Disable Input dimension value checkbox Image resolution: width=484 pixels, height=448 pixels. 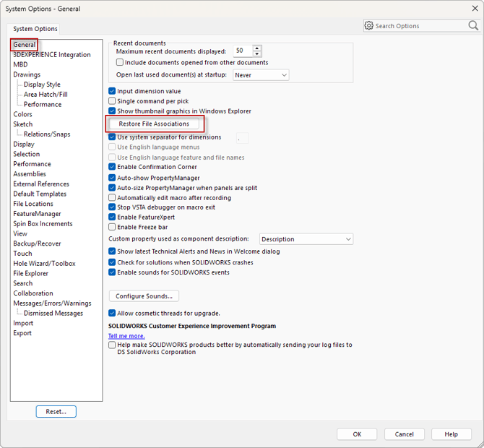[112, 91]
